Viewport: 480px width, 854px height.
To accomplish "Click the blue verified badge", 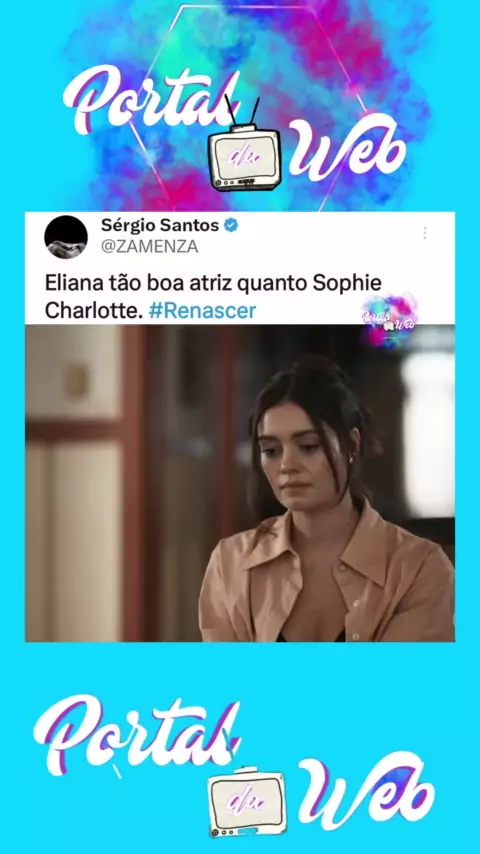I will click(x=231, y=225).
